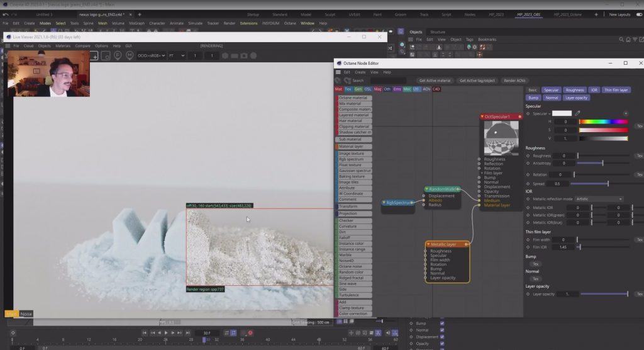The width and height of the screenshot is (644, 350).
Task: Toggle the Emis node category filter
Action: pos(397,89)
